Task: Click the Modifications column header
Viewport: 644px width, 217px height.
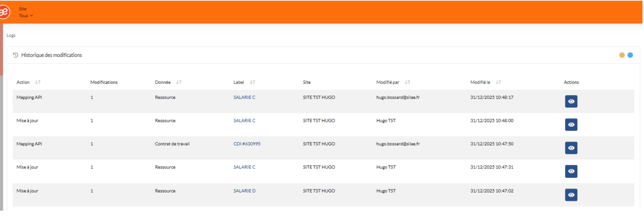Action: 104,82
